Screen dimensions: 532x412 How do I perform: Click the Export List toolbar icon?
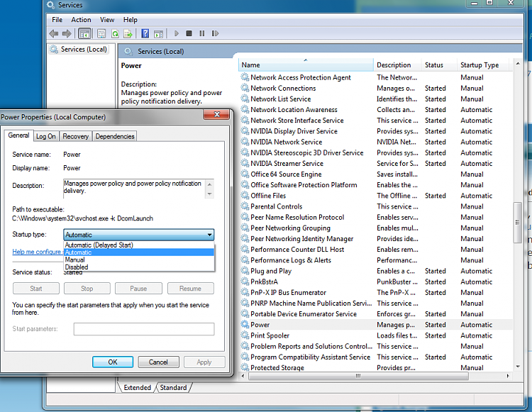pos(128,33)
